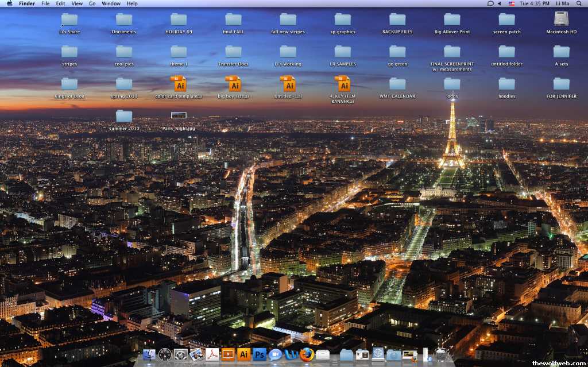Select the big boy size.ai file
Viewport: 588px width, 367px height.
click(x=233, y=84)
